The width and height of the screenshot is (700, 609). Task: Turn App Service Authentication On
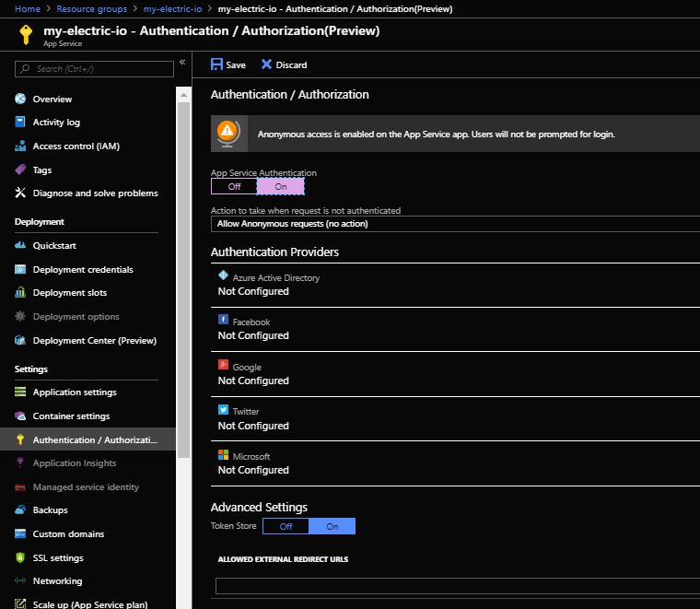(x=280, y=186)
